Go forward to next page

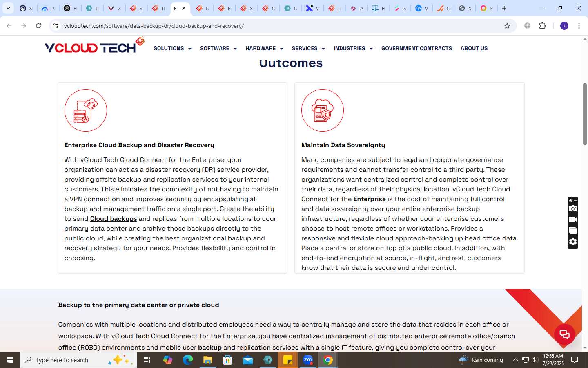tap(24, 26)
